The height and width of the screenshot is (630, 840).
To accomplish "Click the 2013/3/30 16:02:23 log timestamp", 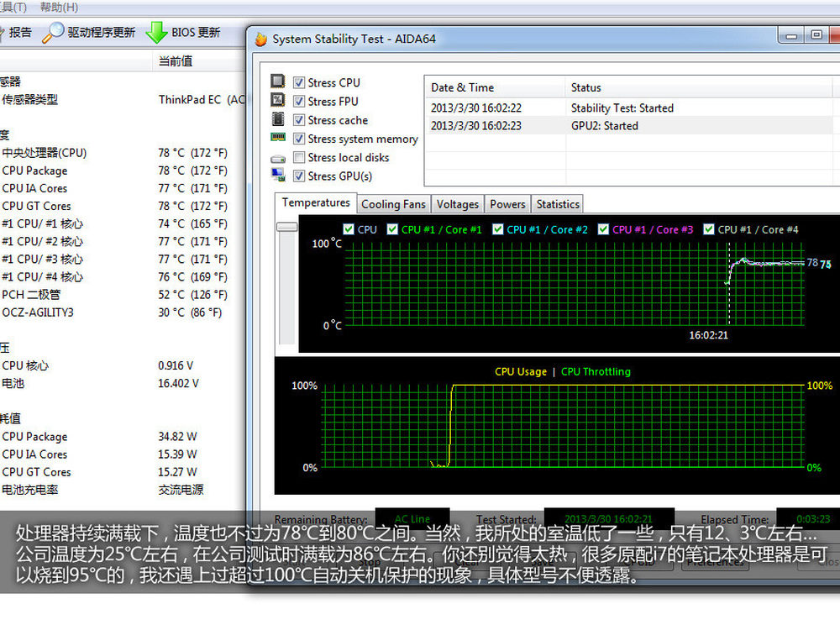I will [475, 126].
